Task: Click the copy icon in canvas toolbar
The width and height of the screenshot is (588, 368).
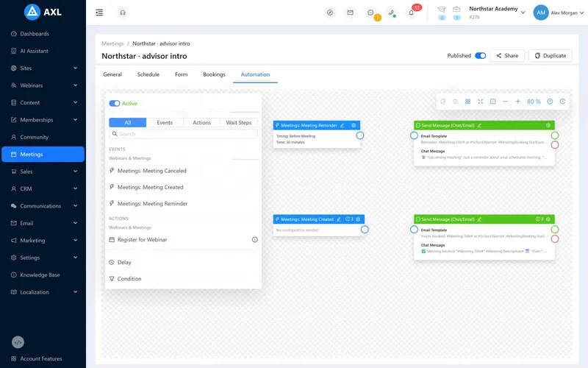Action: point(443,102)
